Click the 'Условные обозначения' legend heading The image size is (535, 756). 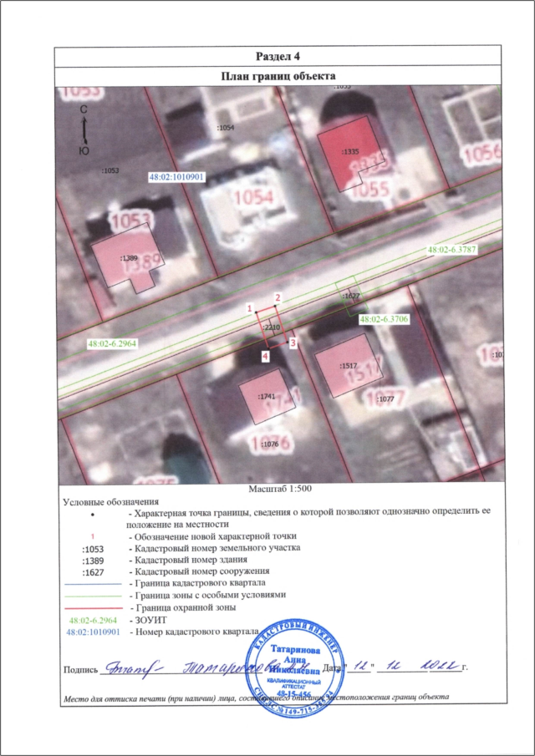point(111,502)
